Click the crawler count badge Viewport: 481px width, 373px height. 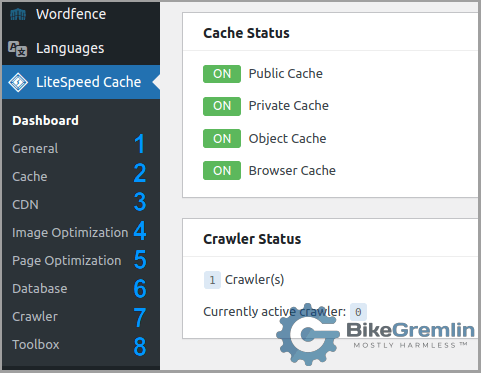(x=212, y=280)
